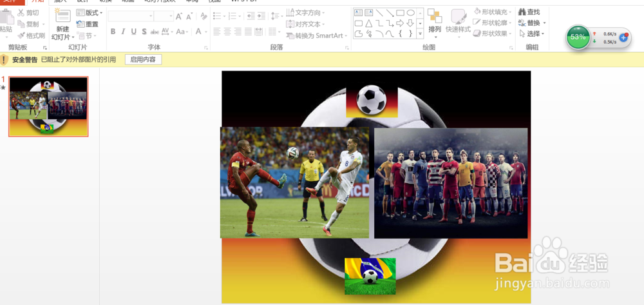644x305 pixels.
Task: Toggle align text left
Action: tap(217, 32)
